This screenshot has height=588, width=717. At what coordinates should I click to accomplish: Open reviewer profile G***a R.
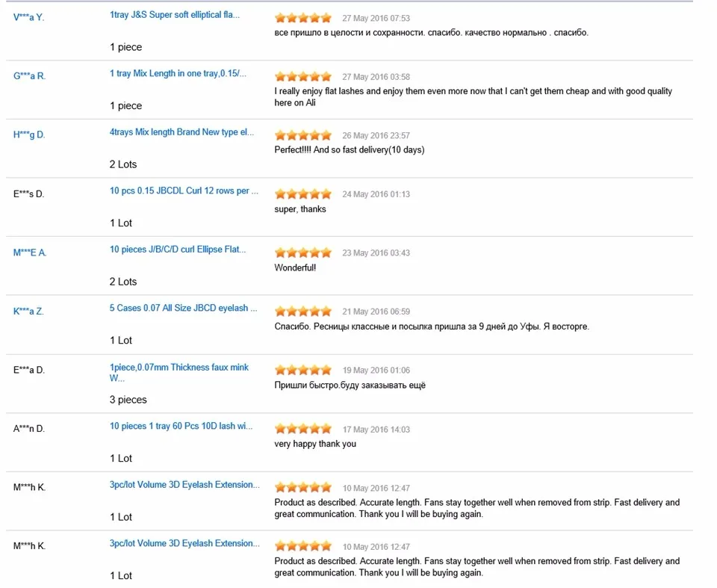point(29,76)
